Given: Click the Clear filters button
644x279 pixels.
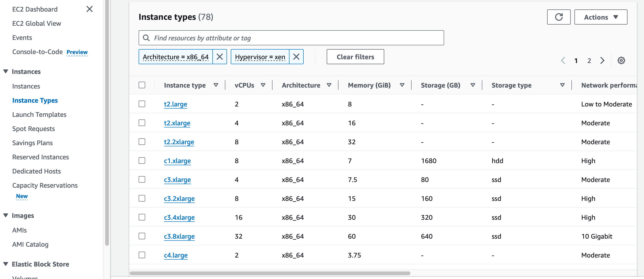Looking at the screenshot, I should coord(355,57).
